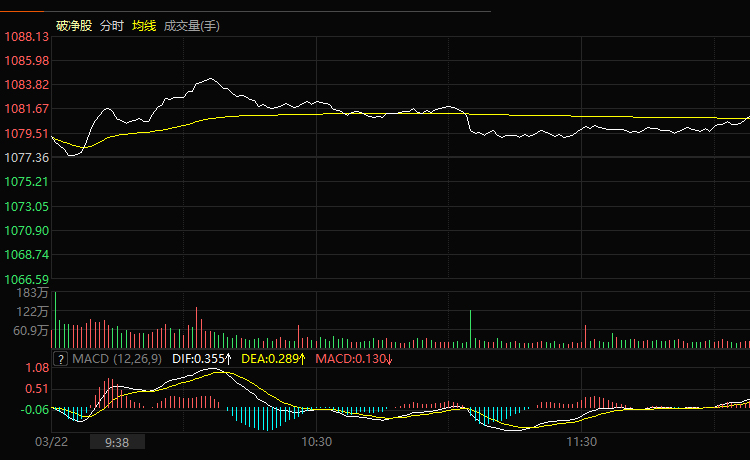The image size is (750, 460).
Task: Click the MACD question mark help icon
Action: tap(60, 358)
